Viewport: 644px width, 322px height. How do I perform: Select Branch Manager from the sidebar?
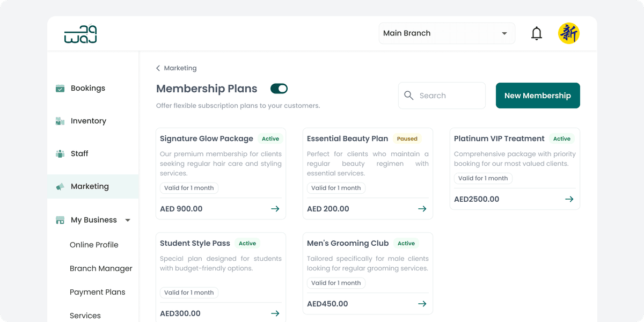click(101, 268)
